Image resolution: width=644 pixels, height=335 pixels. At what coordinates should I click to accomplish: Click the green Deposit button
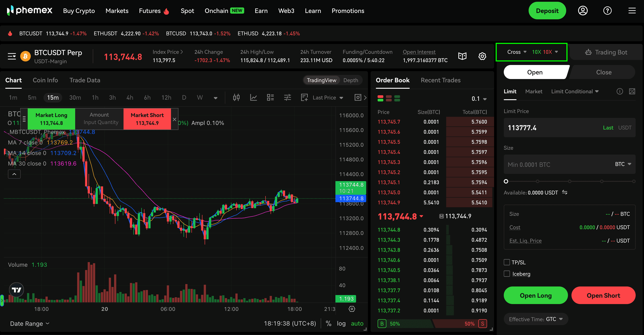click(547, 11)
